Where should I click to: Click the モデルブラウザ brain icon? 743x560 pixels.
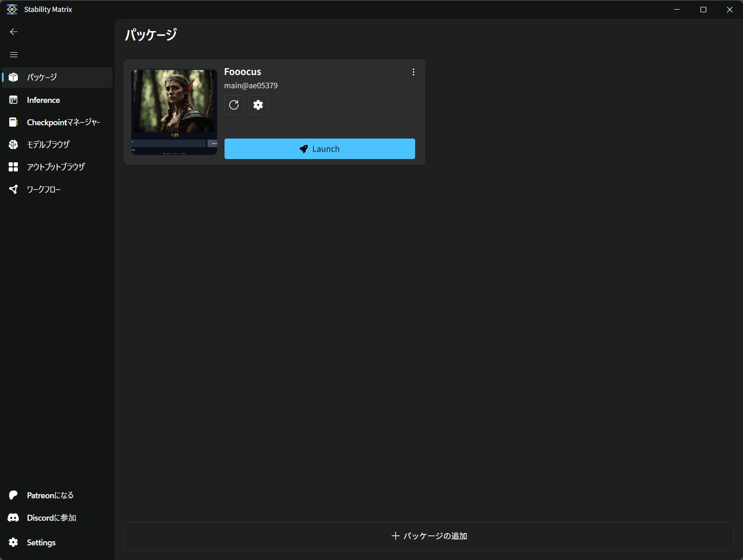click(x=13, y=145)
